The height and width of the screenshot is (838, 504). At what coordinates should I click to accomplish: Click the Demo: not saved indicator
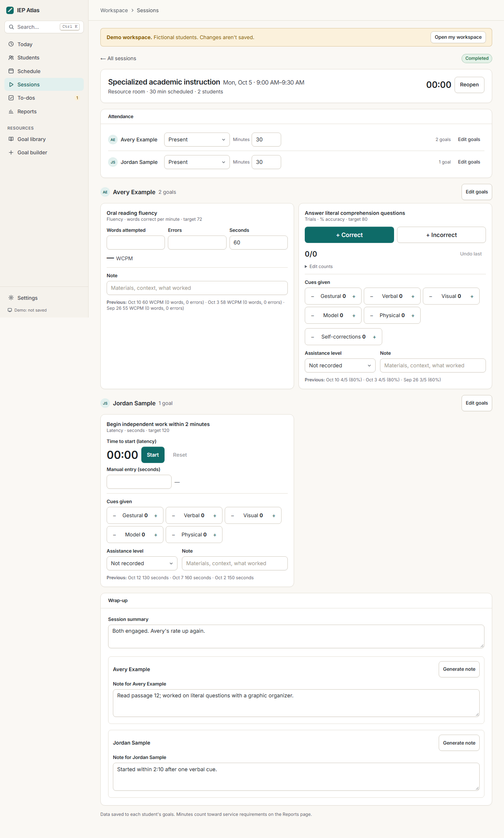tap(27, 310)
